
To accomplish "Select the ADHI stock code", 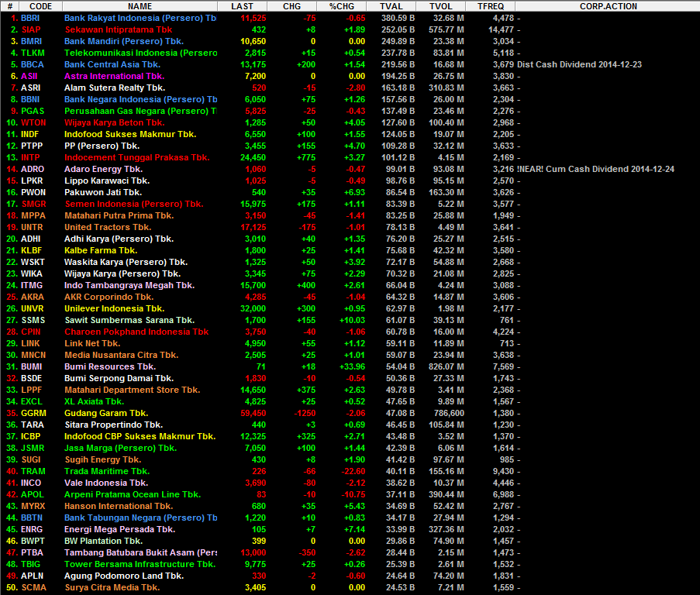I will click(30, 239).
